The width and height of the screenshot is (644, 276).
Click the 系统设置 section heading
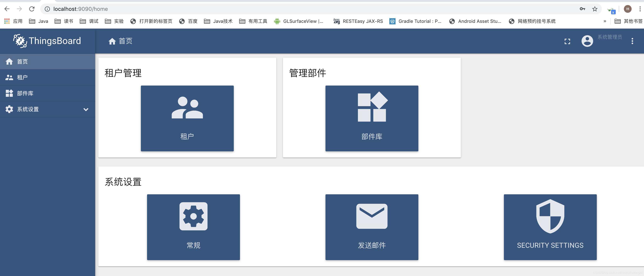(x=123, y=182)
